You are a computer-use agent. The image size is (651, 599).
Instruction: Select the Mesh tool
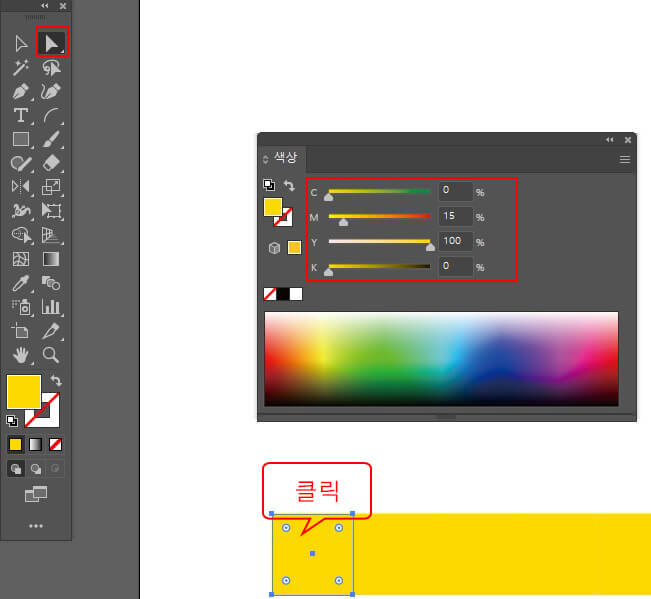pos(21,259)
